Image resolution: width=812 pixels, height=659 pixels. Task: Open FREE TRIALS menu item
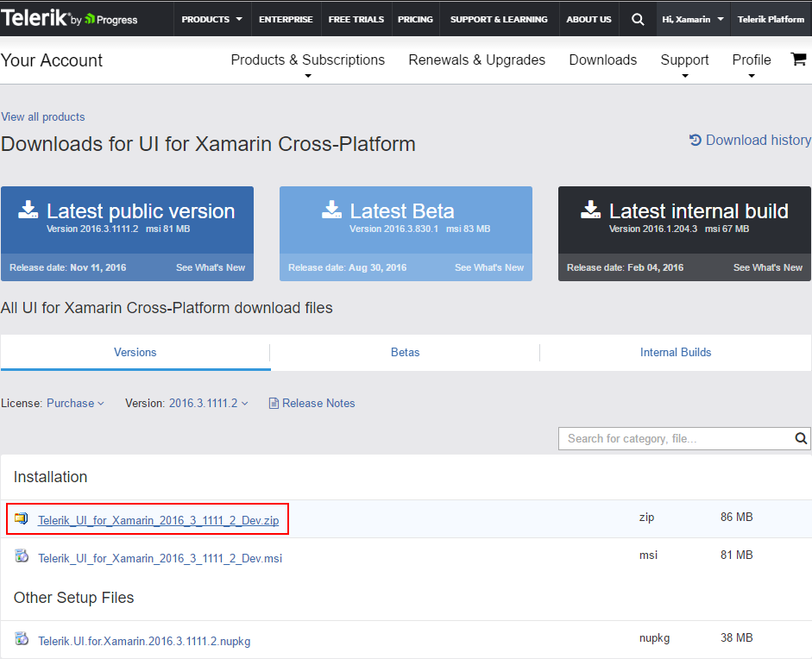(356, 19)
